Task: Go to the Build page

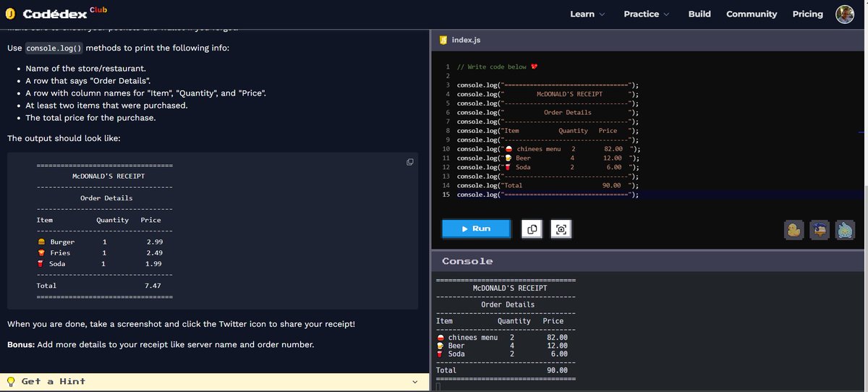Action: 699,14
